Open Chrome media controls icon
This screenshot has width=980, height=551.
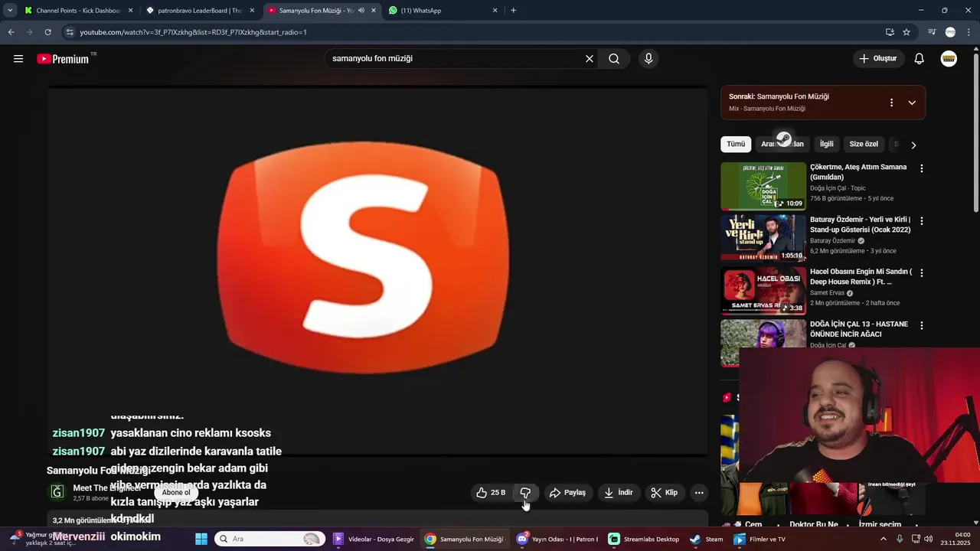932,32
